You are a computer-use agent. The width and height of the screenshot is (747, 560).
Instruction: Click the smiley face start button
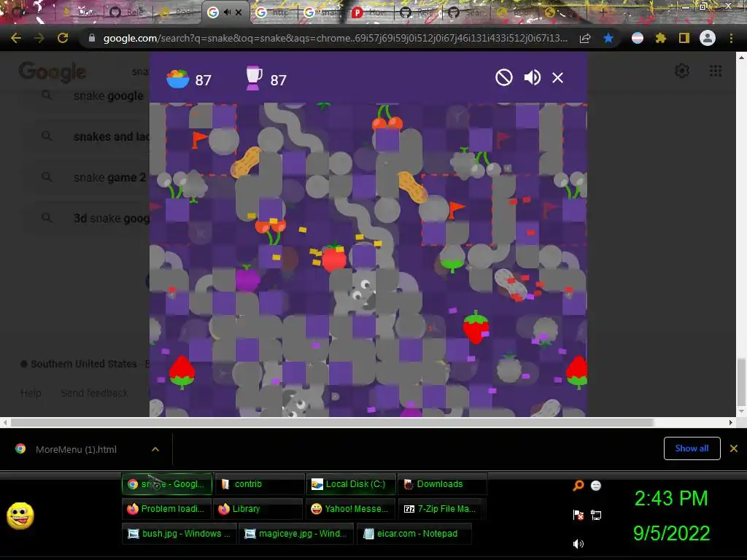pyautogui.click(x=20, y=516)
